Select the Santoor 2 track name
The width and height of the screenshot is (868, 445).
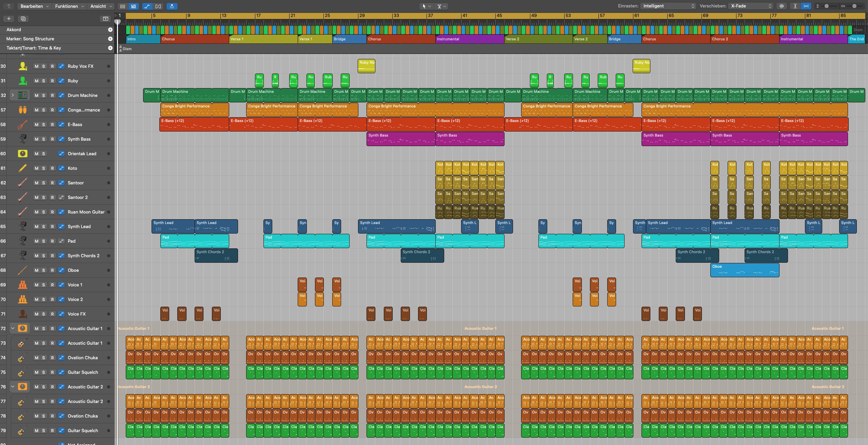[78, 198]
